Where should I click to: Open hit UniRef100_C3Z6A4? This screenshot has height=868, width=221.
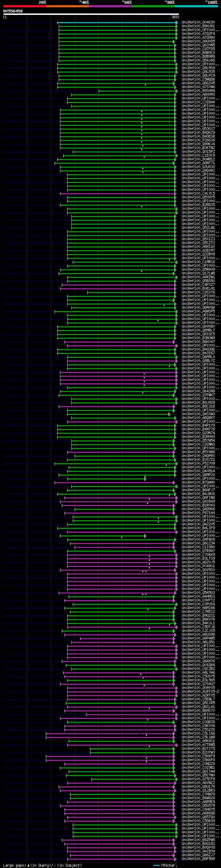tap(198, 102)
